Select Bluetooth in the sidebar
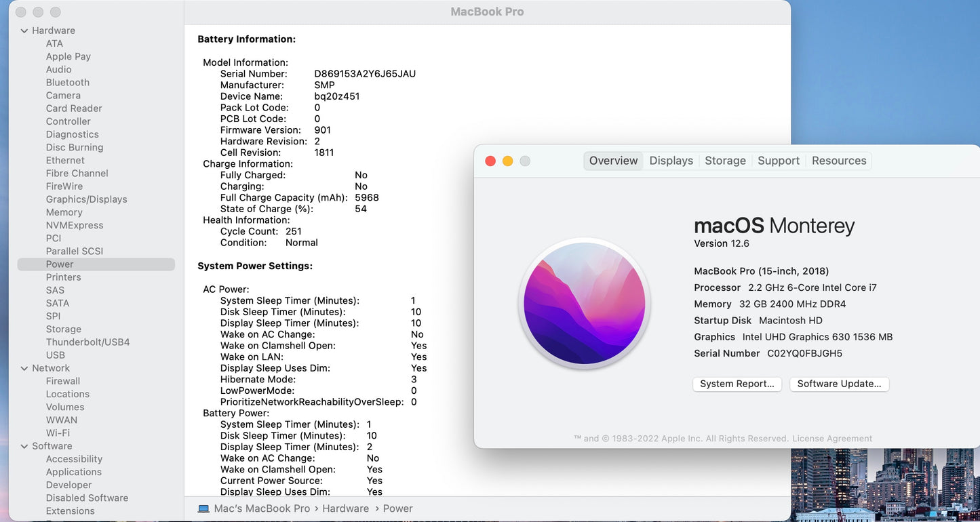 67,83
